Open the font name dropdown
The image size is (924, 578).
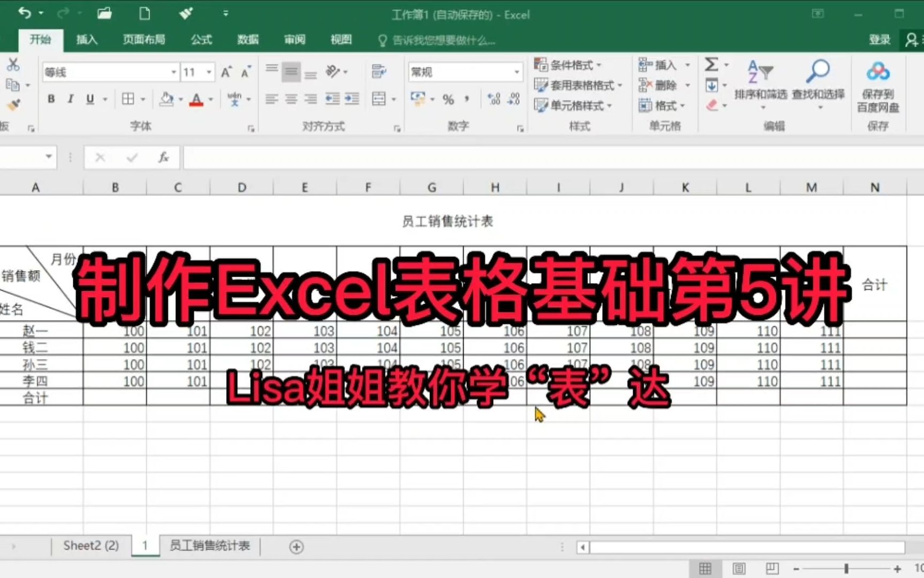(x=174, y=72)
